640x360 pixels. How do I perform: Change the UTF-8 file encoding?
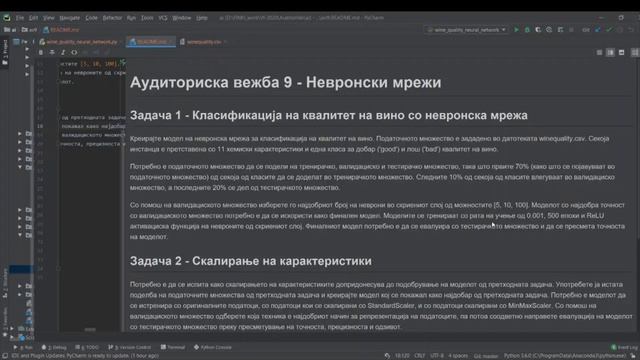[437, 356]
